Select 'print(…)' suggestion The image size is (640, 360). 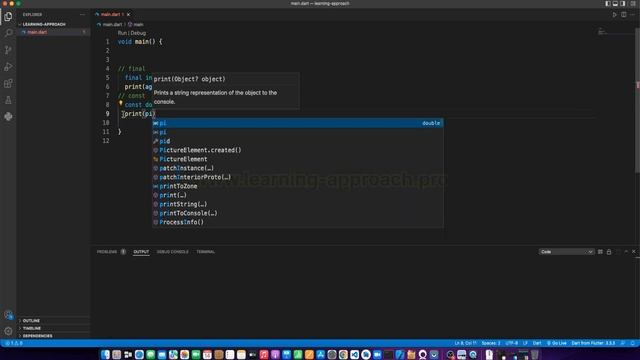point(298,195)
